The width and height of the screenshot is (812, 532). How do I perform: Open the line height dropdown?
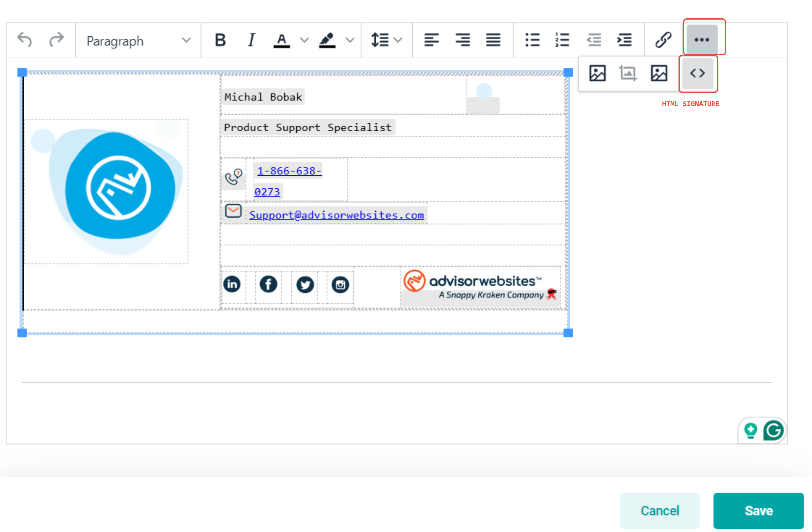click(x=386, y=40)
